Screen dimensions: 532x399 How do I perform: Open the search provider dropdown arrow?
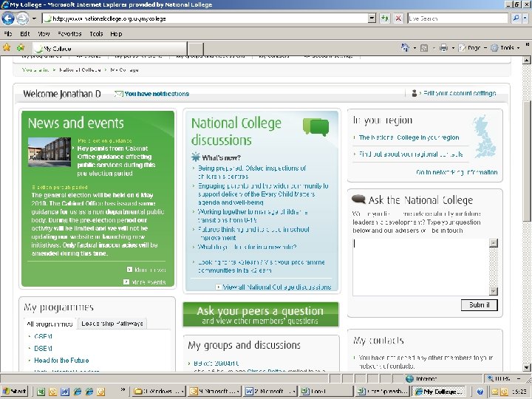pos(526,18)
